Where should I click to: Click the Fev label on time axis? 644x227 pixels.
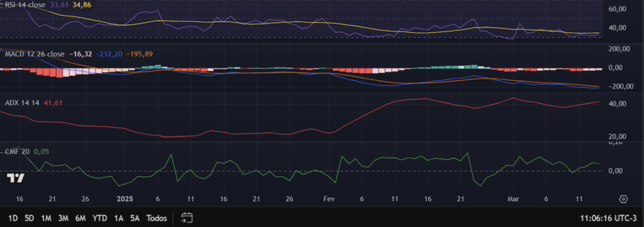pyautogui.click(x=329, y=199)
